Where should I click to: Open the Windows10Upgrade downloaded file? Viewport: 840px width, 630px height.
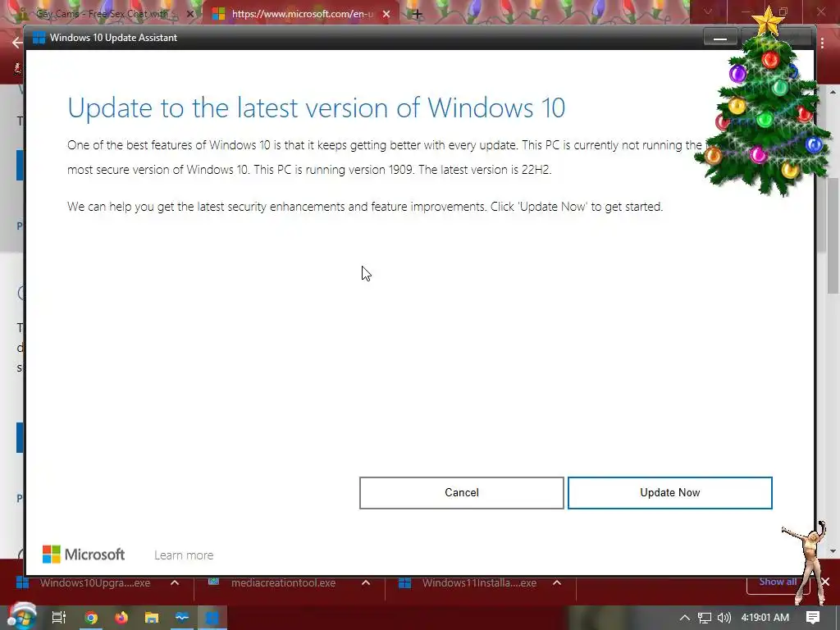[x=95, y=583]
